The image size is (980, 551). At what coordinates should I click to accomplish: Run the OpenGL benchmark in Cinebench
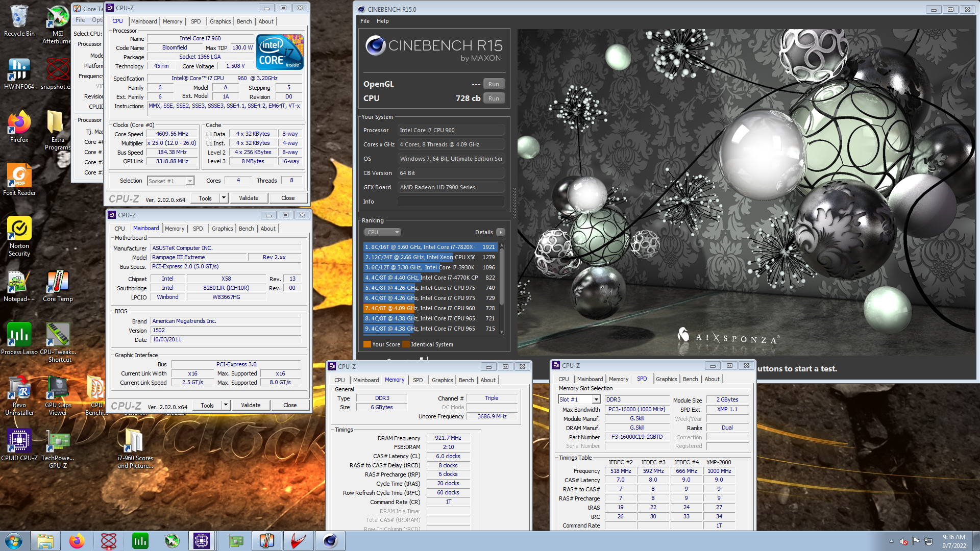494,84
